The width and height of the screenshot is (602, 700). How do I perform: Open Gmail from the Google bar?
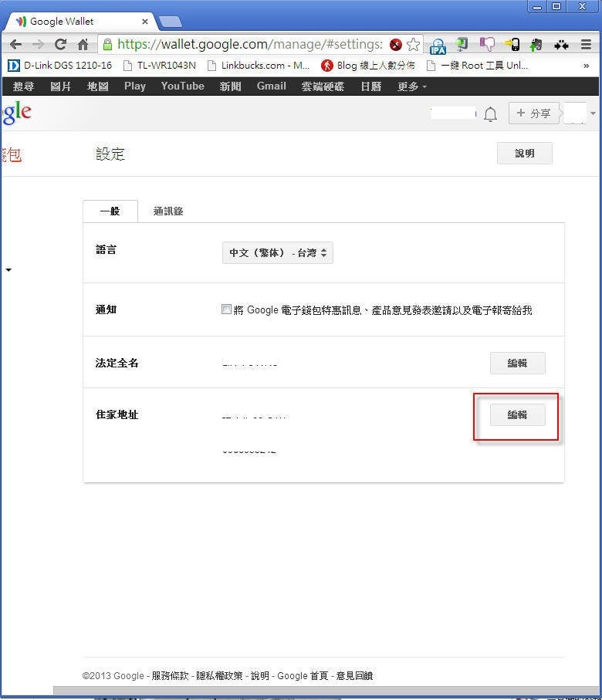[x=271, y=86]
